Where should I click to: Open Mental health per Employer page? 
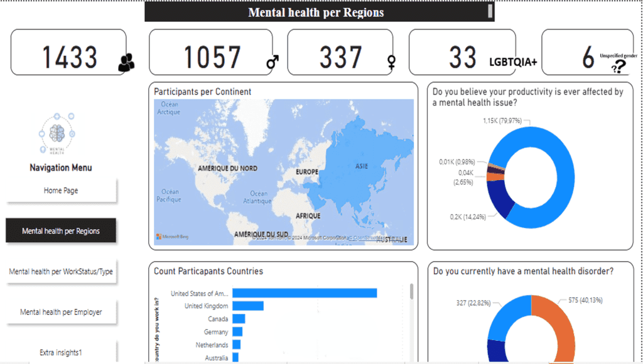pyautogui.click(x=61, y=312)
